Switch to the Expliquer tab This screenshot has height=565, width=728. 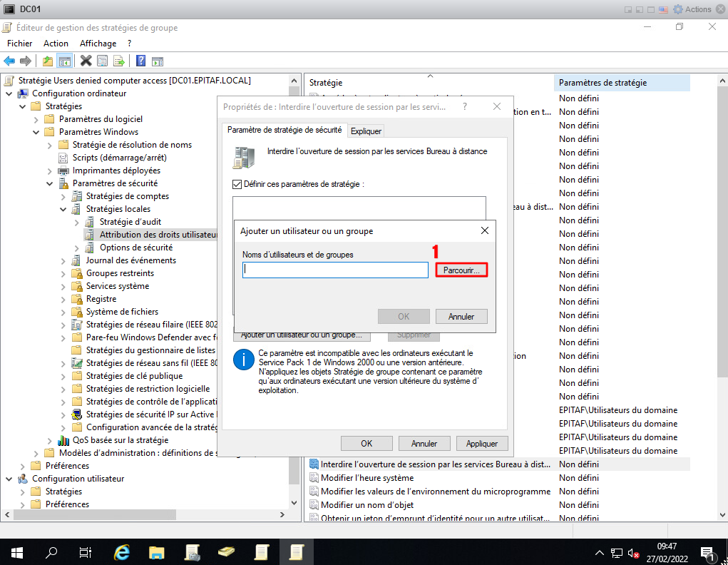tap(366, 131)
